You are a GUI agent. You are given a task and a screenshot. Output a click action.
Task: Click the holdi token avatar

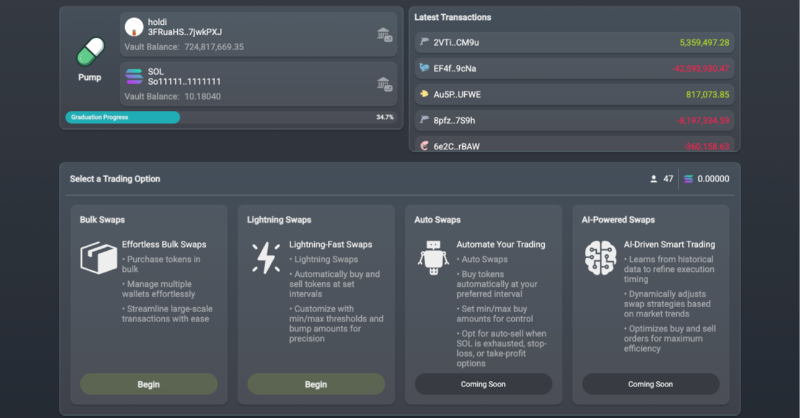tap(134, 27)
